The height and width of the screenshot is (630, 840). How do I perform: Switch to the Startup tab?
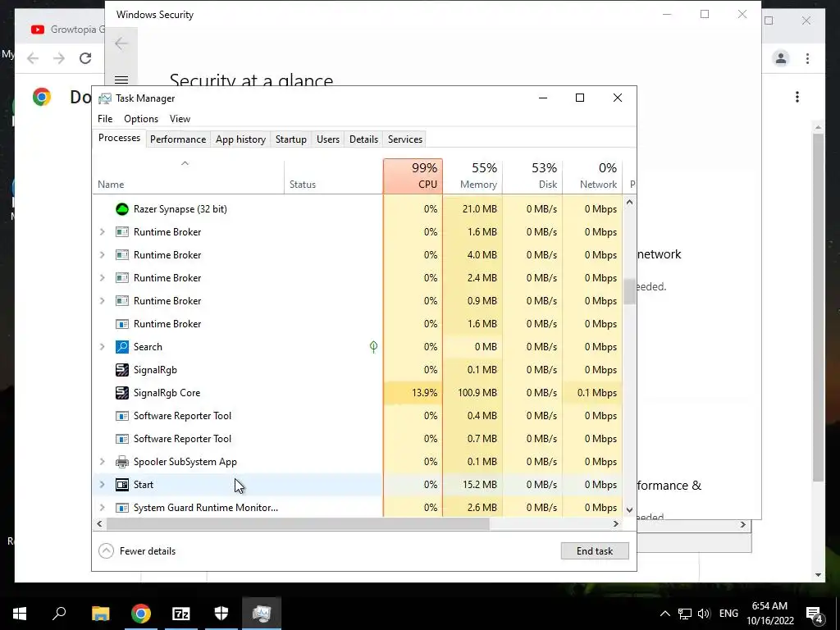click(291, 139)
